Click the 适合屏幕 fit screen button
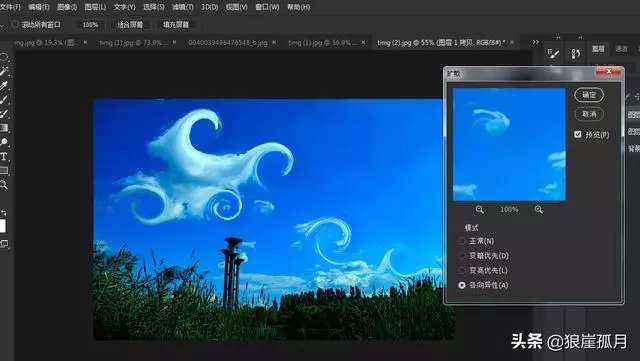This screenshot has height=361, width=640. coord(130,25)
